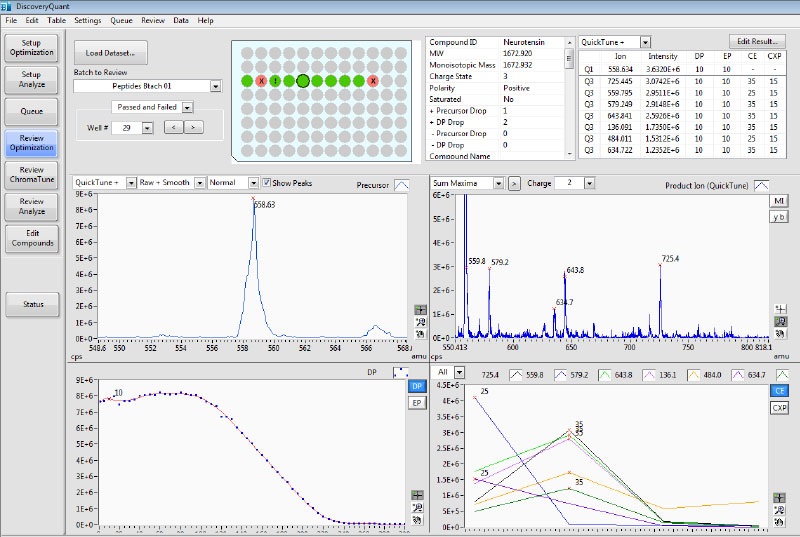
Task: Expand the Passed and Failed filter dropdown
Action: pyautogui.click(x=187, y=107)
